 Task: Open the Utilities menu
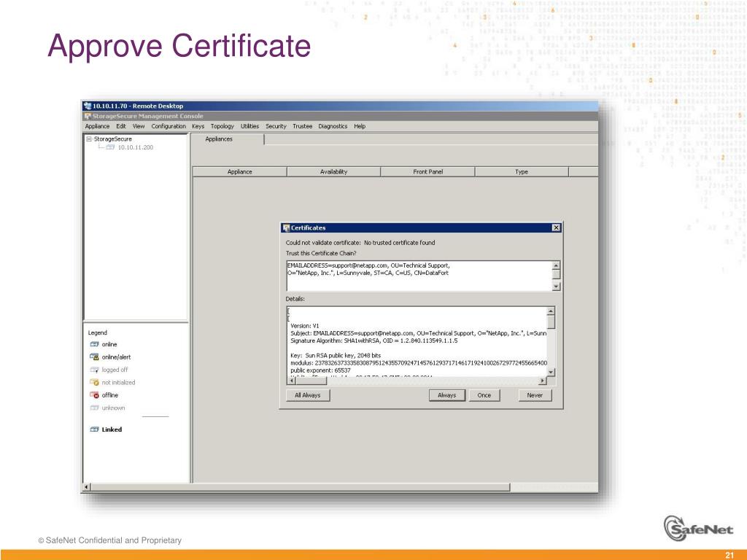pyautogui.click(x=249, y=126)
